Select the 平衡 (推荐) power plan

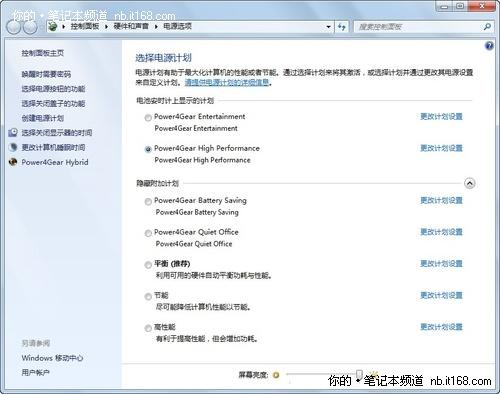coord(148,265)
